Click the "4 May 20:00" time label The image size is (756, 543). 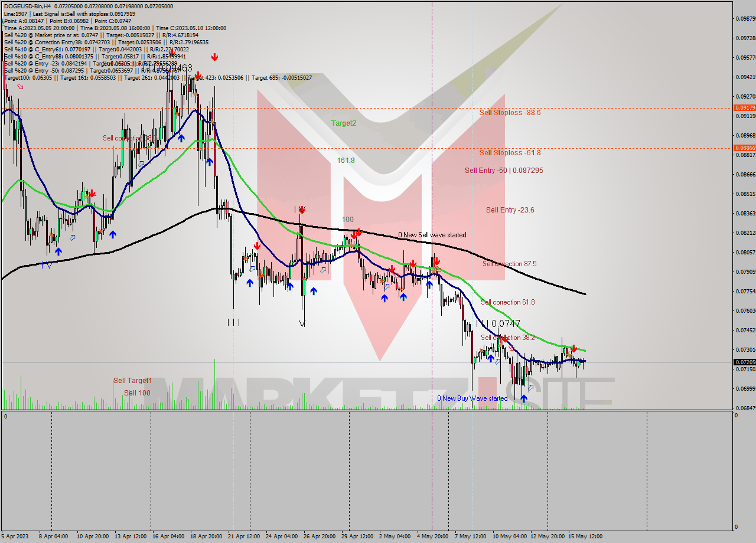click(432, 537)
